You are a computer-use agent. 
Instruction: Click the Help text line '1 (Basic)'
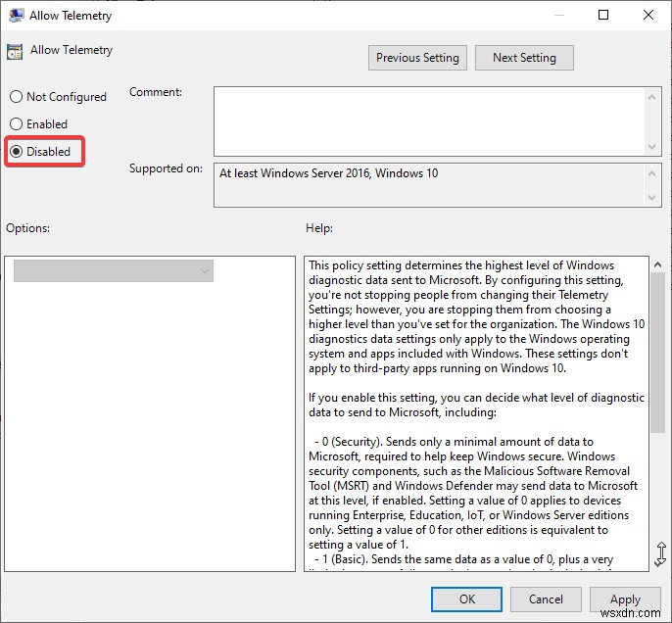pyautogui.click(x=463, y=559)
